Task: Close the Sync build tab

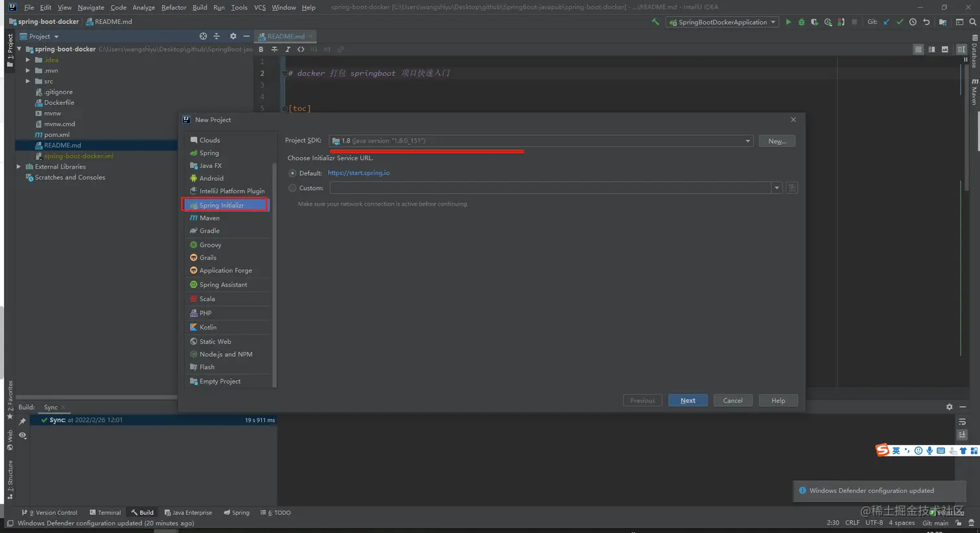Action: [63, 408]
